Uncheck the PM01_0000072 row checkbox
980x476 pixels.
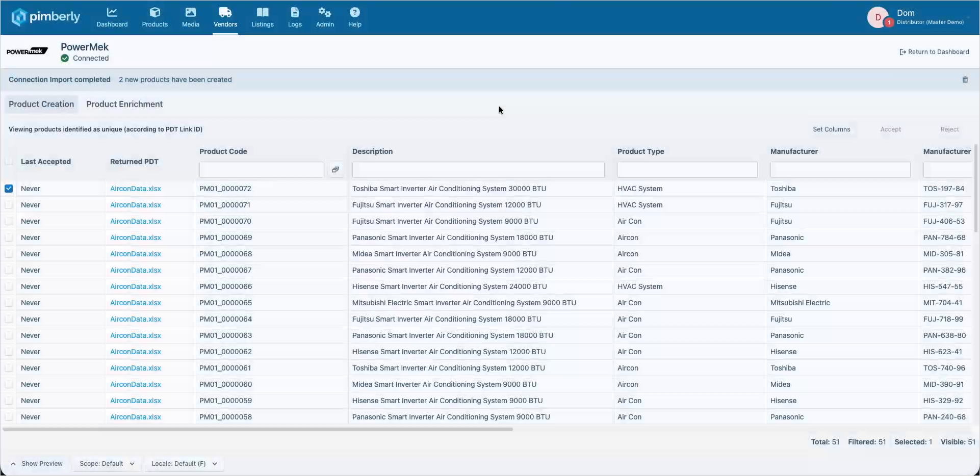[9, 189]
